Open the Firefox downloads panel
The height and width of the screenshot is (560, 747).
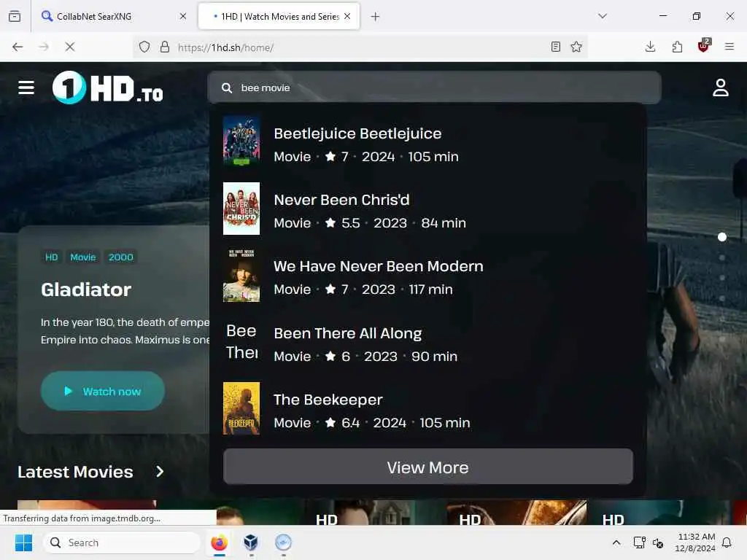[650, 47]
